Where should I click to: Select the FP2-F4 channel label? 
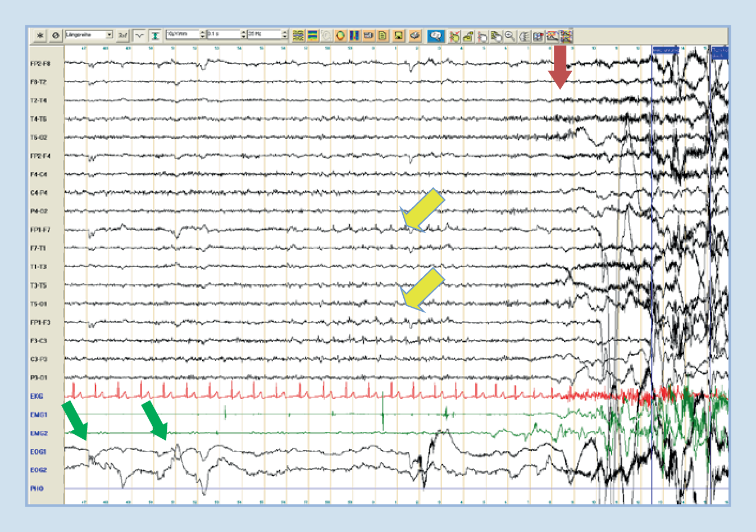(40, 156)
